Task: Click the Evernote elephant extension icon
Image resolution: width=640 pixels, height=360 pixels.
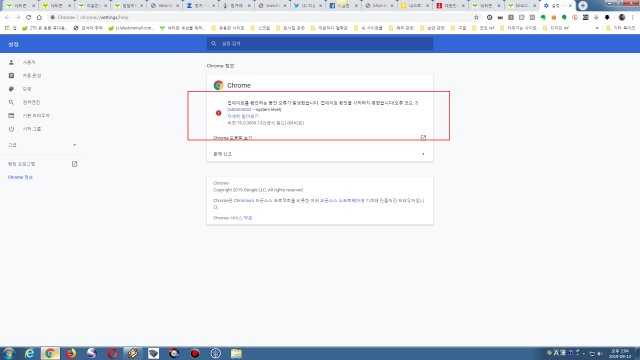Action: 543,18
